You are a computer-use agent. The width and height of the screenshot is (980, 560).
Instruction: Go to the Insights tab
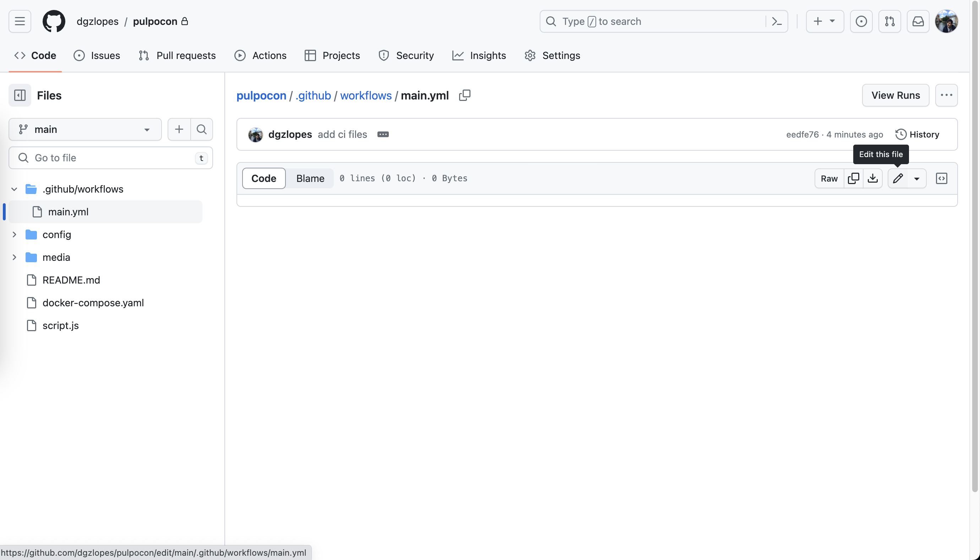click(479, 55)
